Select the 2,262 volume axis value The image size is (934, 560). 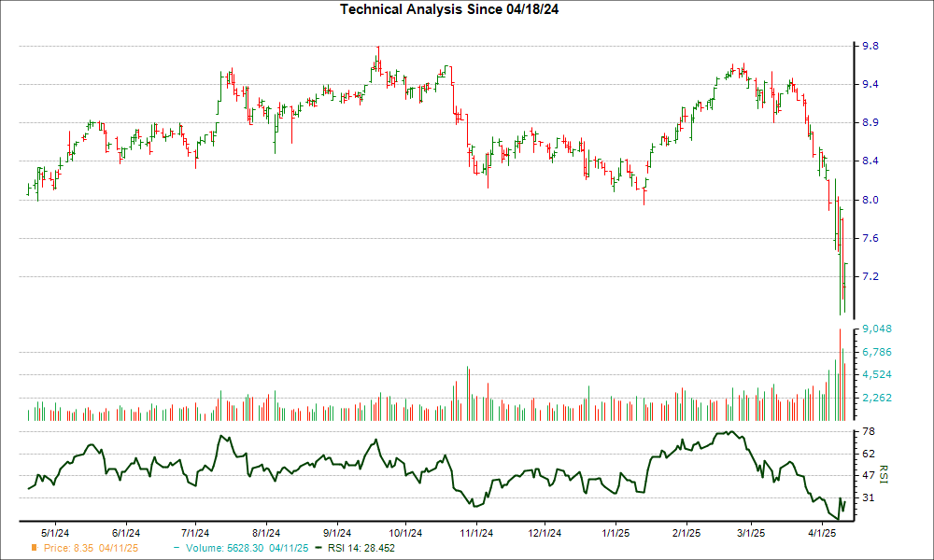pos(878,399)
